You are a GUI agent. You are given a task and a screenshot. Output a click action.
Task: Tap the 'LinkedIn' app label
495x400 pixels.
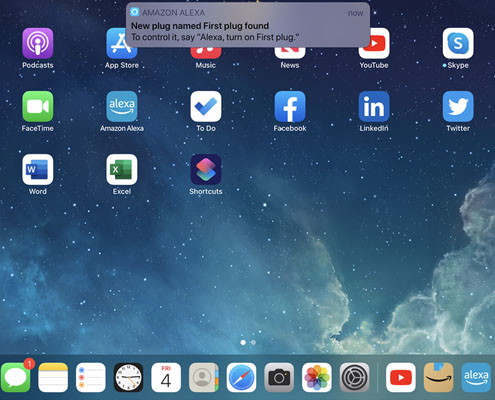coord(374,128)
